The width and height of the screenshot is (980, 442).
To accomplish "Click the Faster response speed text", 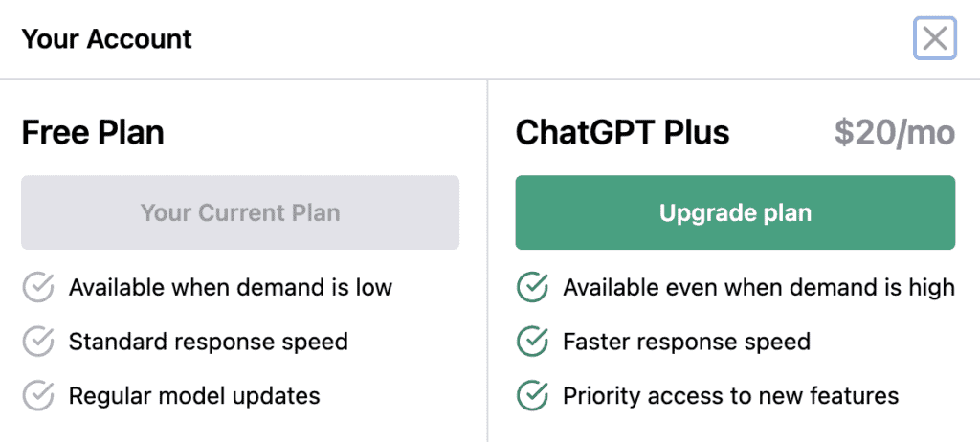I will [686, 342].
